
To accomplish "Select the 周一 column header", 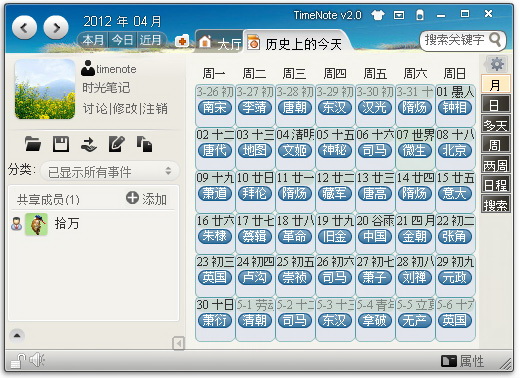I will pos(214,74).
